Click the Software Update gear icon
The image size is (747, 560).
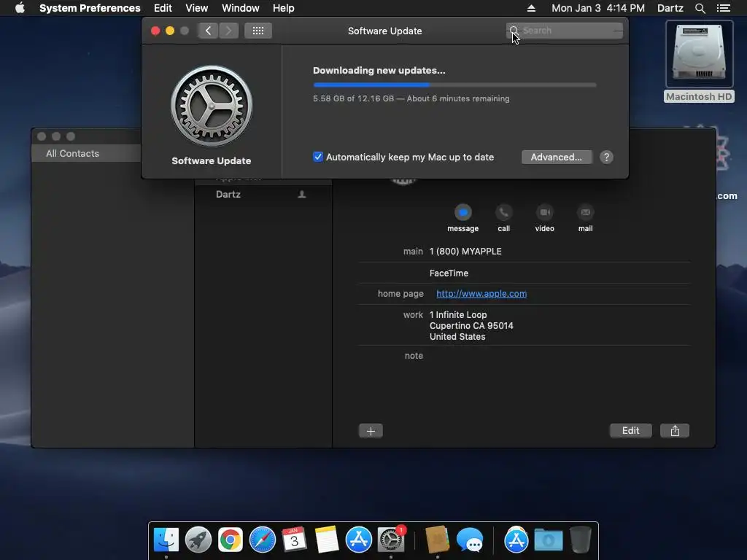(212, 106)
